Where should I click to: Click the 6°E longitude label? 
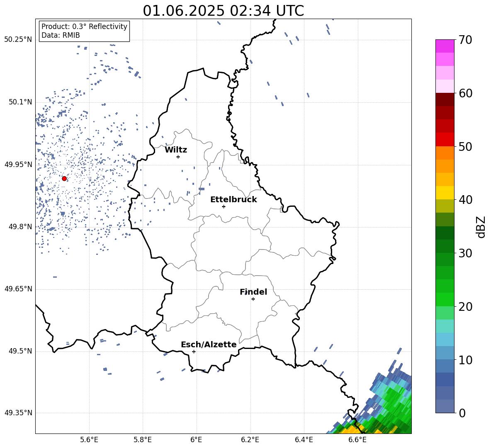coord(196,440)
